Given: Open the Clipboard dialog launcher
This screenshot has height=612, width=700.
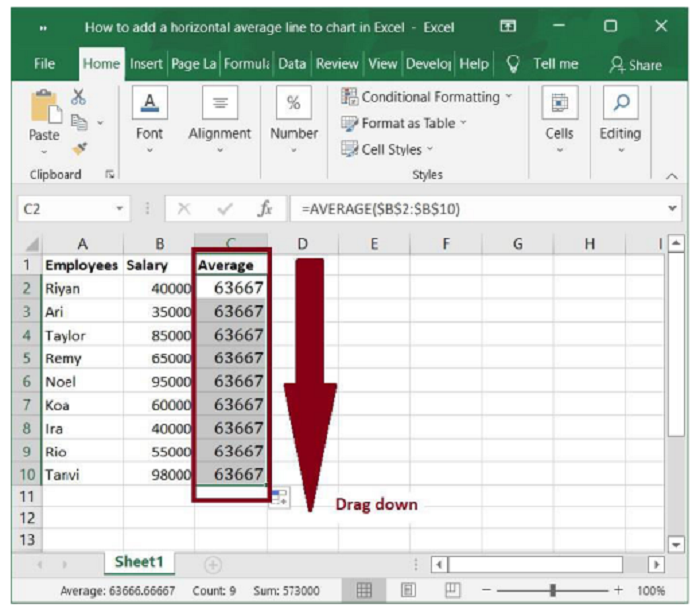Looking at the screenshot, I should pos(109,175).
